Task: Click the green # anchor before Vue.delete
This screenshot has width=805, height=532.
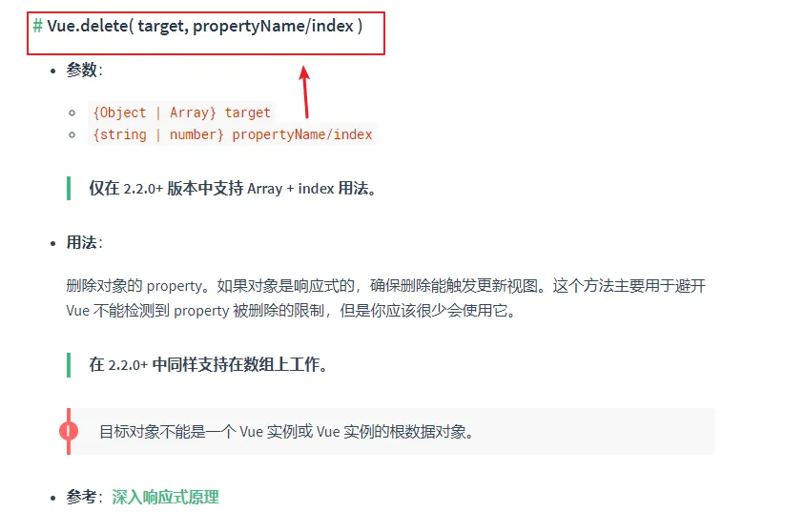Action: click(37, 26)
